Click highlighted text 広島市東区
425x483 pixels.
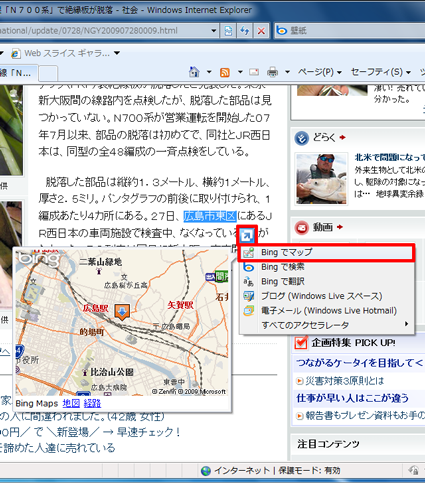[x=210, y=216]
